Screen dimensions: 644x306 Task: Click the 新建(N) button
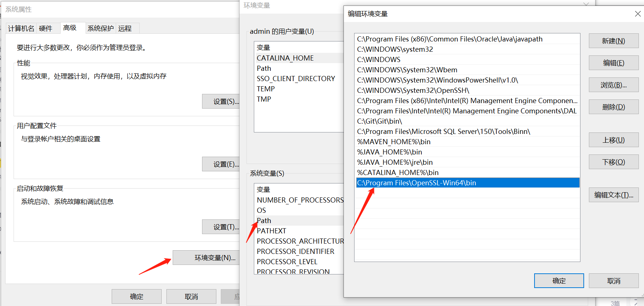coord(613,41)
